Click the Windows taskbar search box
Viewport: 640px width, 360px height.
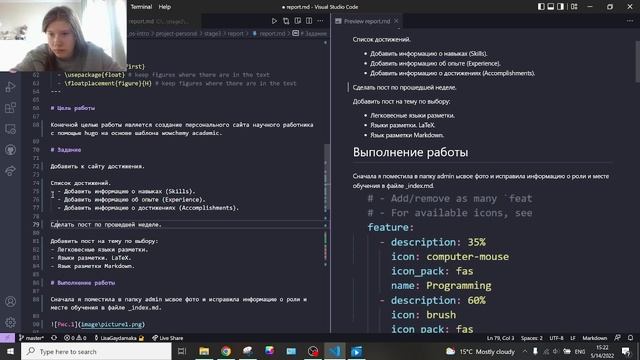(96, 351)
